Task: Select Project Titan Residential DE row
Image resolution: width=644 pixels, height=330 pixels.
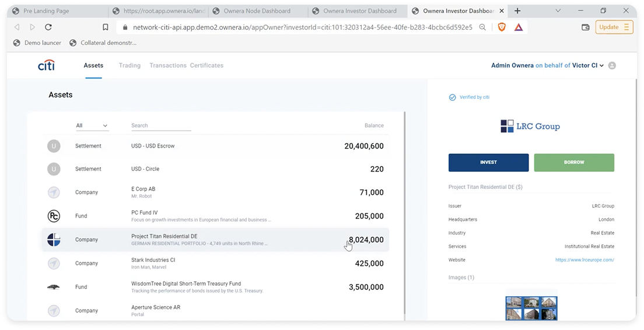Action: [216, 240]
